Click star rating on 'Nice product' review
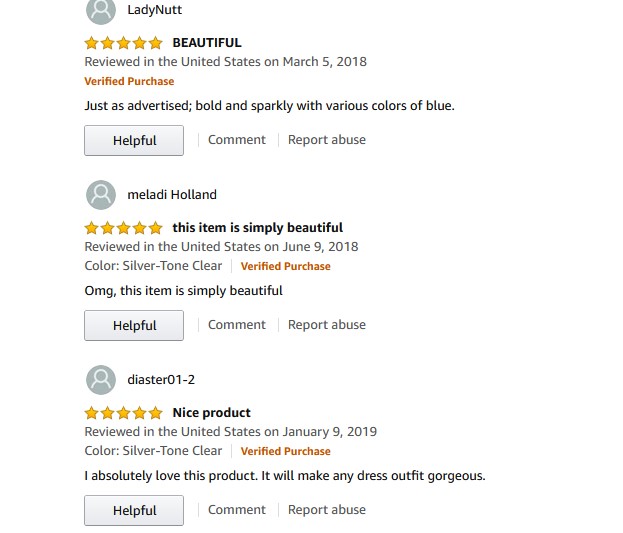This screenshot has height=533, width=623. pyautogui.click(x=123, y=413)
